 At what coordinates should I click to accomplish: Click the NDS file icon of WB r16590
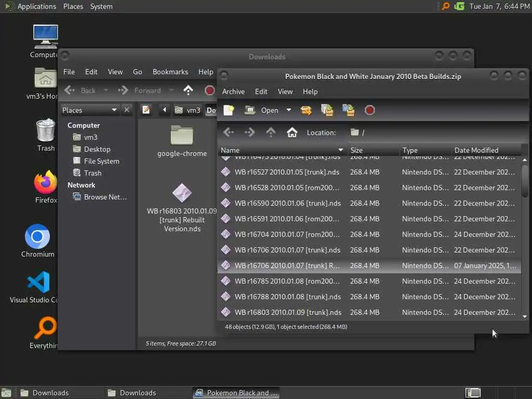coord(225,203)
